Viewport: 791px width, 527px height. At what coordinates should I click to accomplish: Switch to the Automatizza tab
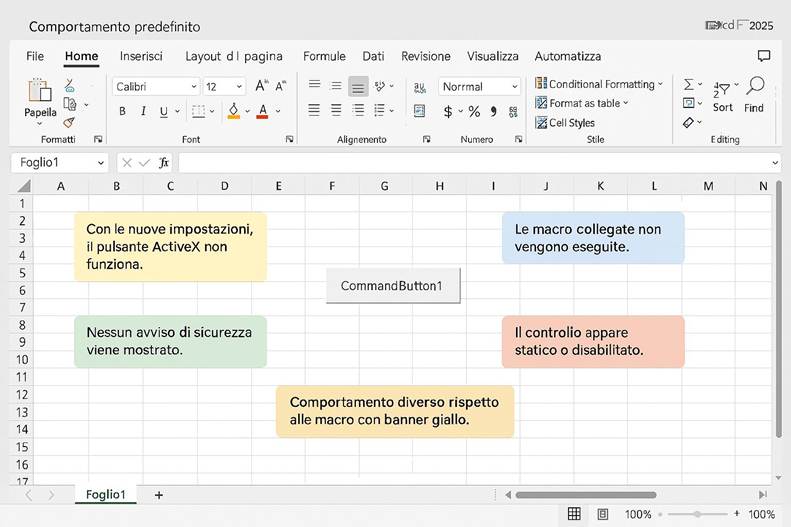coord(568,56)
